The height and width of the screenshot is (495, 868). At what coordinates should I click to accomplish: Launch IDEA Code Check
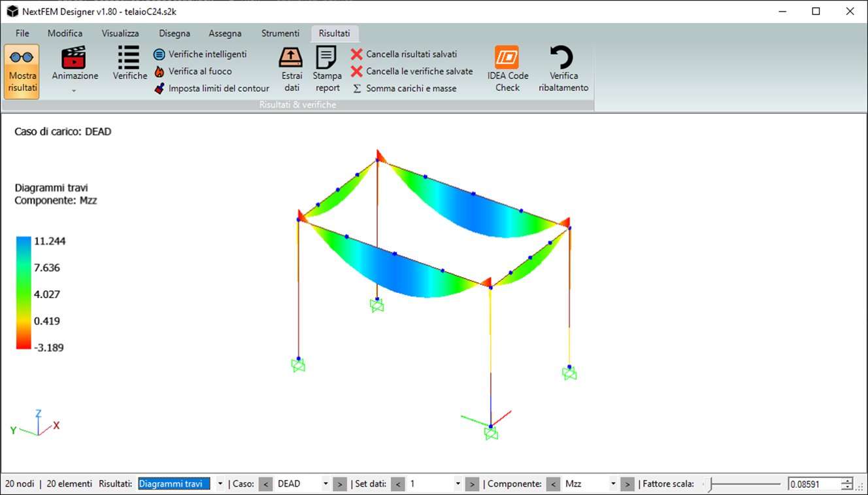pos(507,71)
